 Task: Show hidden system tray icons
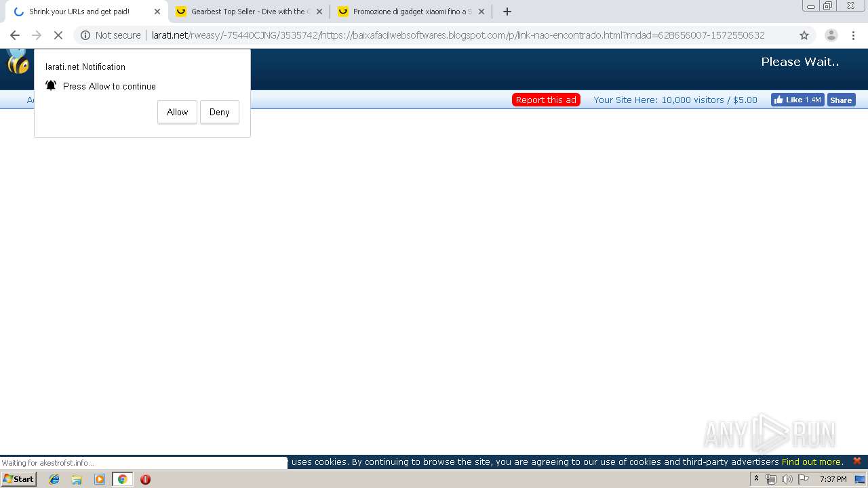[756, 479]
